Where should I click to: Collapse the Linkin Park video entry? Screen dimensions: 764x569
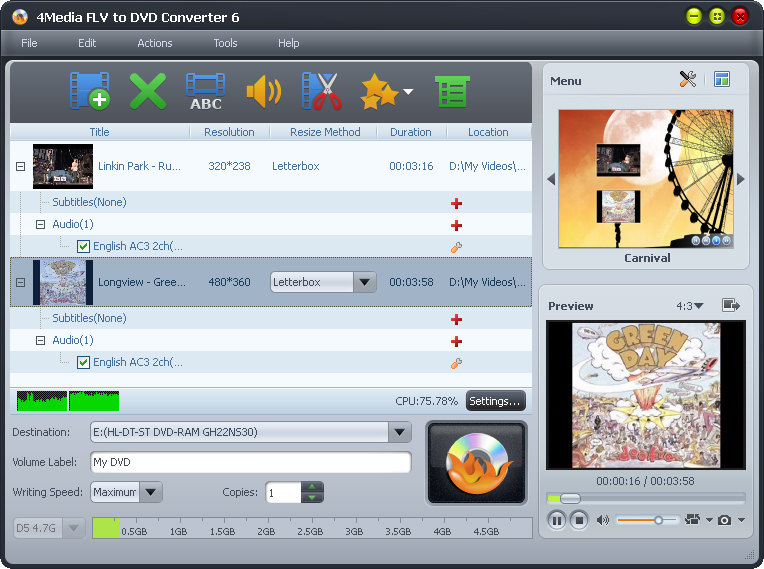point(20,166)
